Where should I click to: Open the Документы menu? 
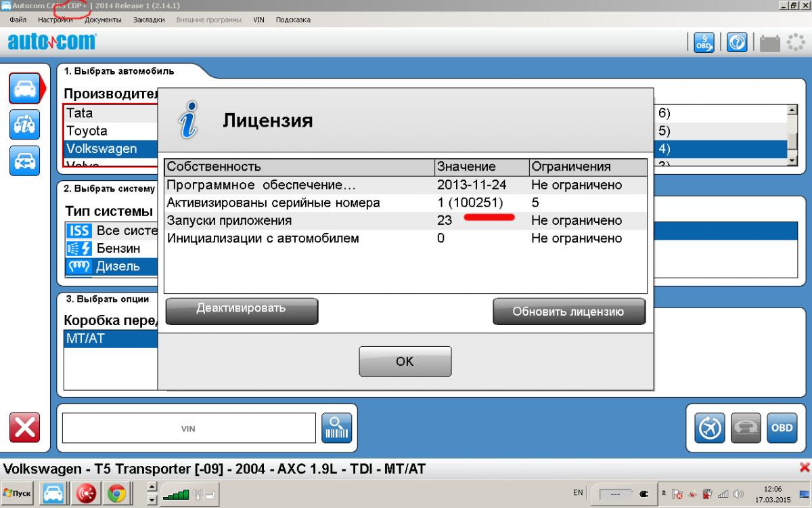pyautogui.click(x=103, y=20)
